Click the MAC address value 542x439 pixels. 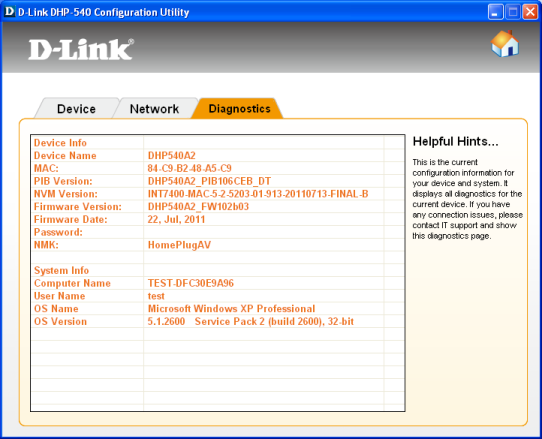189,168
